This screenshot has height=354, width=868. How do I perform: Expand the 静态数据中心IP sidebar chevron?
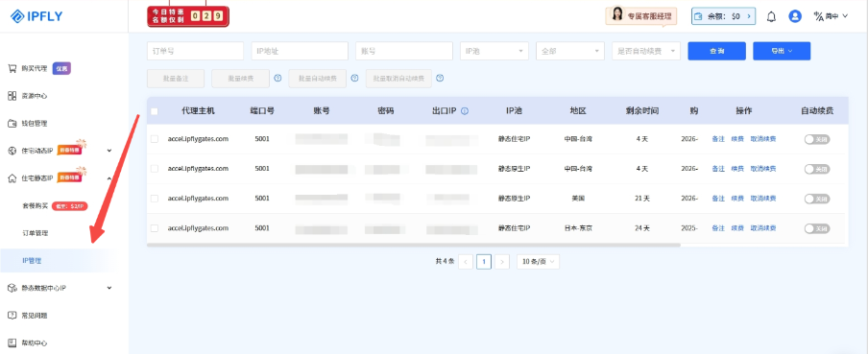(x=109, y=288)
